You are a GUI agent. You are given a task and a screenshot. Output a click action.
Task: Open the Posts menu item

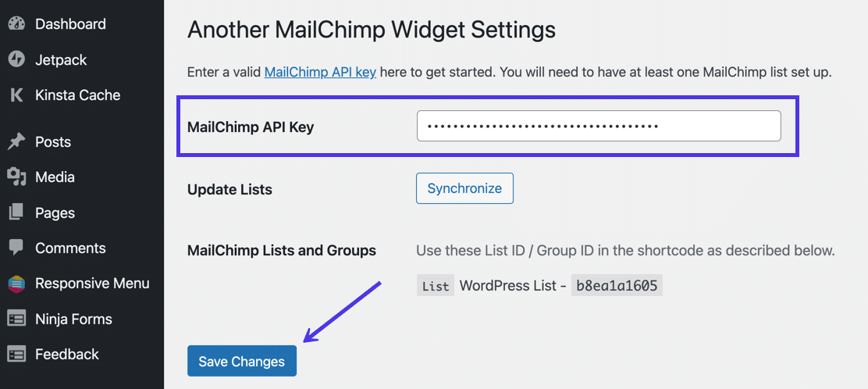pyautogui.click(x=53, y=142)
